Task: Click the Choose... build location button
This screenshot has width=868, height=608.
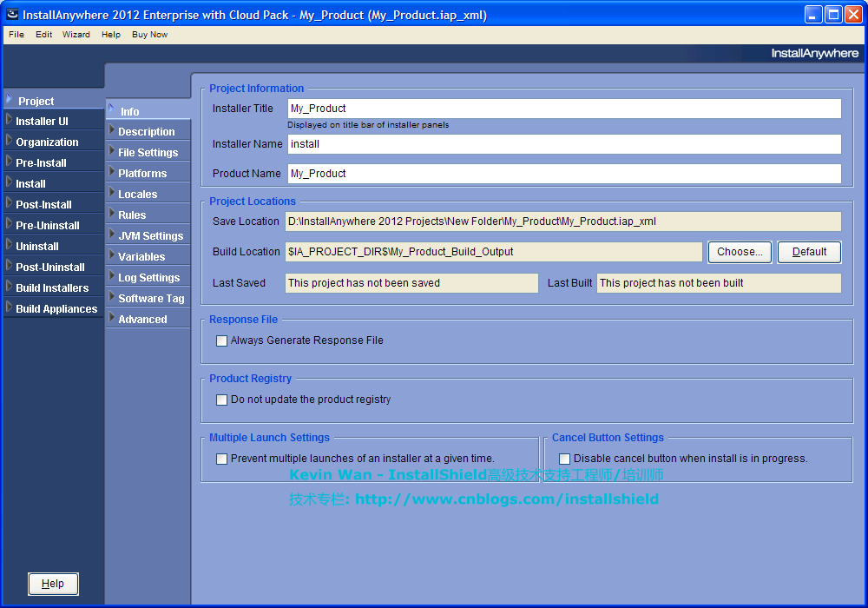Action: tap(740, 252)
